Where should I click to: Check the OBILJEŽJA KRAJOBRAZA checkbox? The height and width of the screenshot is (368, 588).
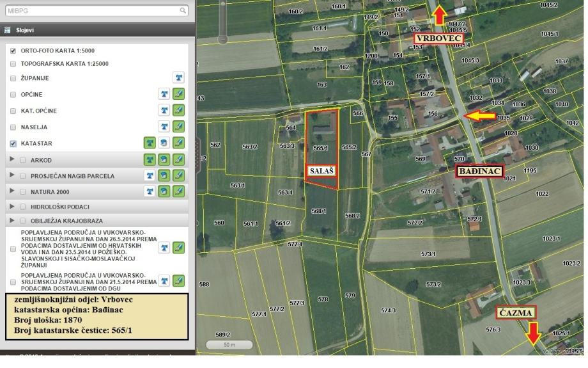coord(23,220)
